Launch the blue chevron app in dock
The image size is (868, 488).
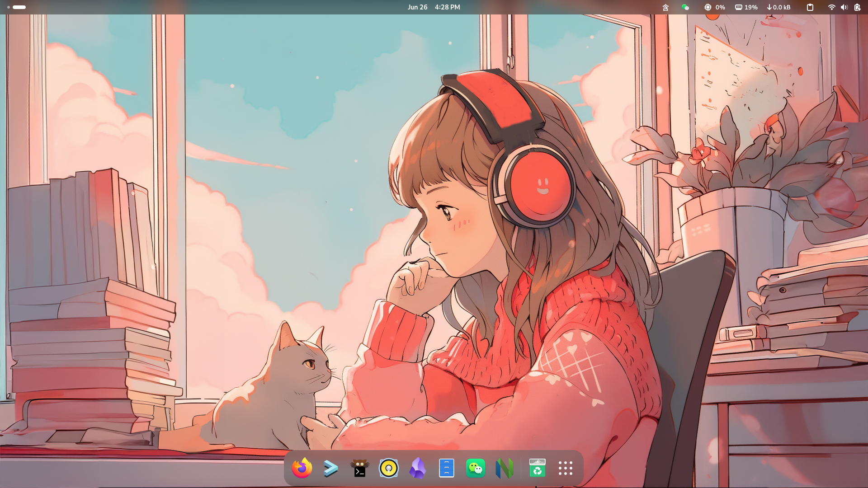[x=331, y=468]
